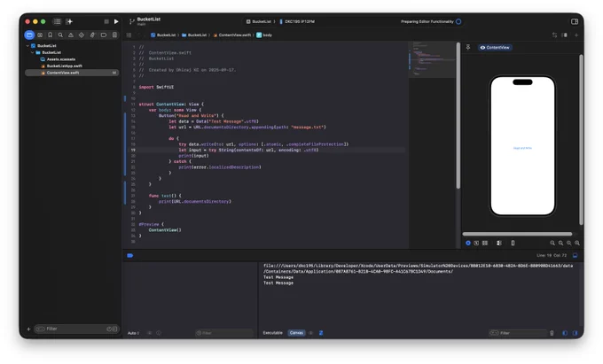Viewport: 603px width, 364px height.
Task: Click line 19 in the gutter
Action: pyautogui.click(x=133, y=151)
